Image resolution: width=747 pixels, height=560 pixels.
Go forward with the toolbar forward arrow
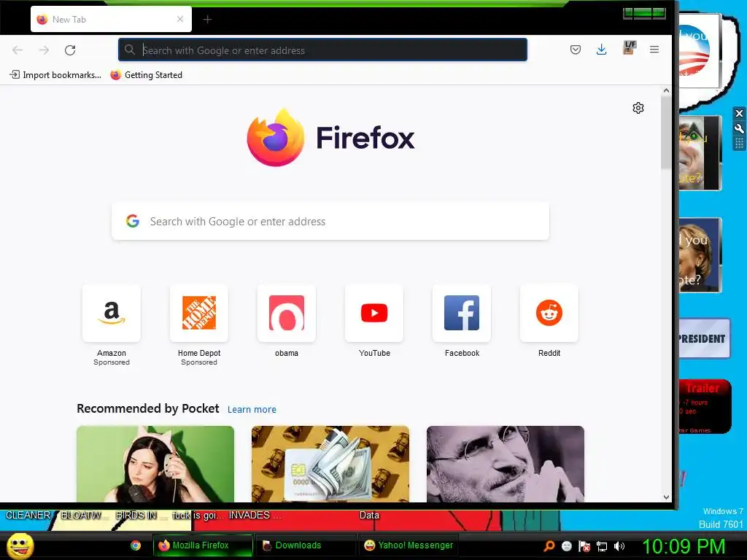(44, 50)
